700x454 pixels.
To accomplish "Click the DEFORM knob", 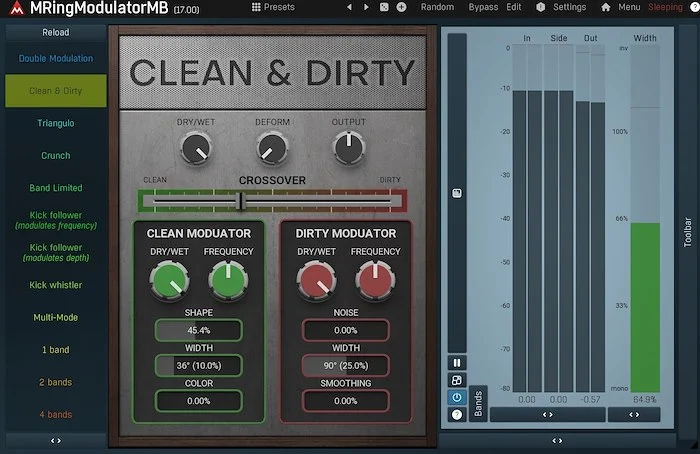I will point(272,148).
